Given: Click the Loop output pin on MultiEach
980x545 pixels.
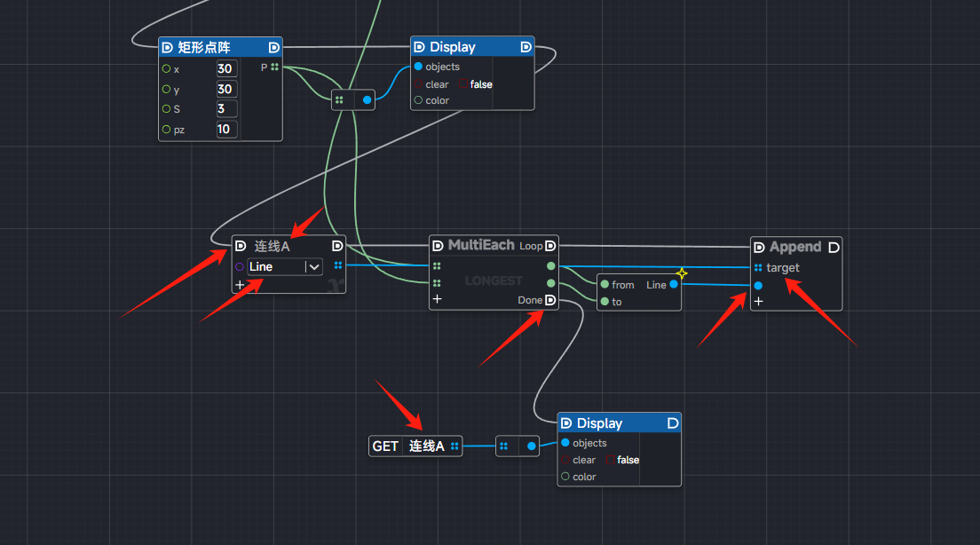Looking at the screenshot, I should (550, 246).
